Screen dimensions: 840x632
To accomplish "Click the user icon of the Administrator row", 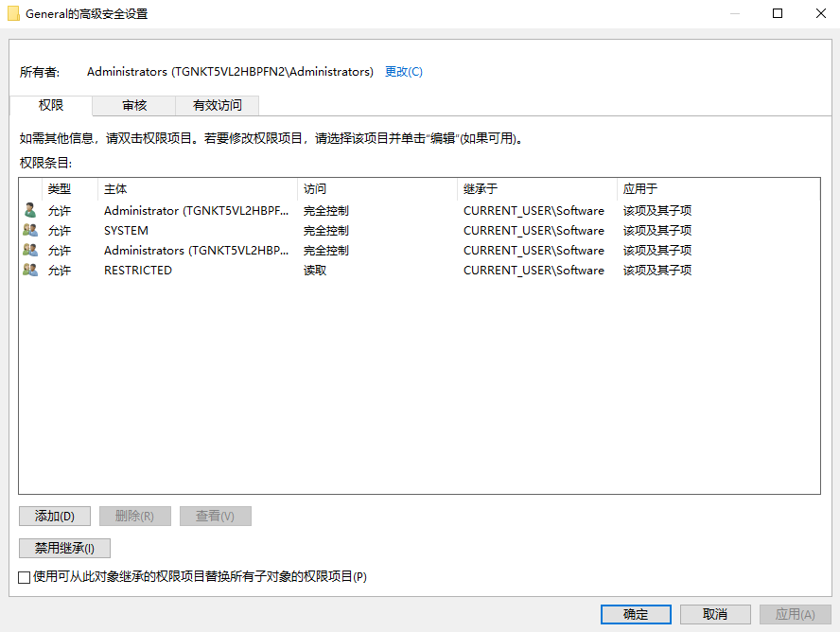I will pyautogui.click(x=30, y=210).
